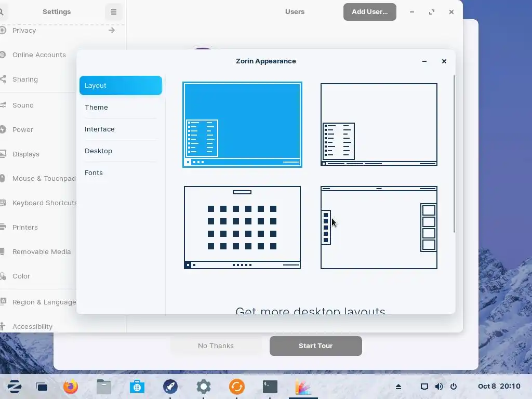This screenshot has height=399, width=532.
Task: Launch Firefox from the taskbar
Action: coord(71,387)
